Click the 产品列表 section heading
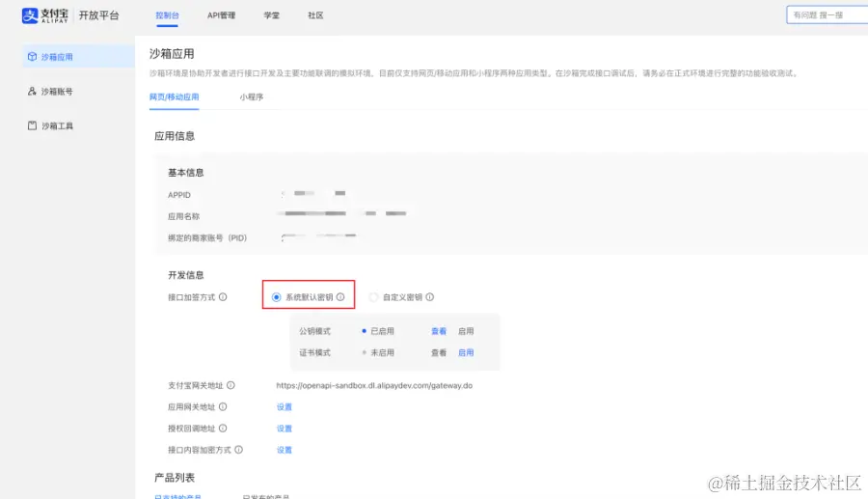Screen dimensions: 868x499 point(175,478)
